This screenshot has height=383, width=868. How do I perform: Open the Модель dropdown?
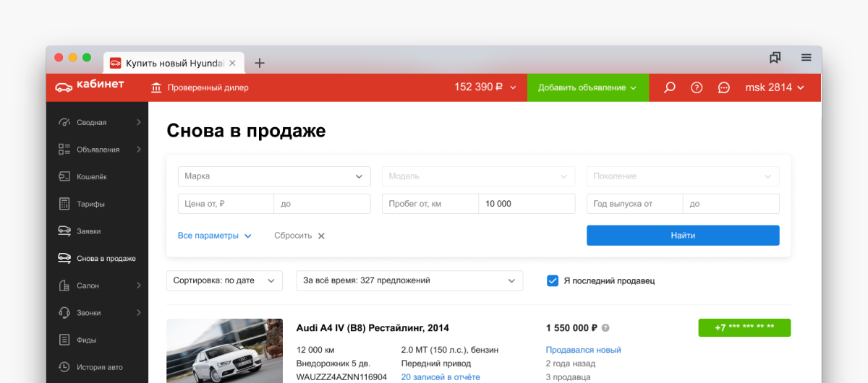pyautogui.click(x=479, y=176)
